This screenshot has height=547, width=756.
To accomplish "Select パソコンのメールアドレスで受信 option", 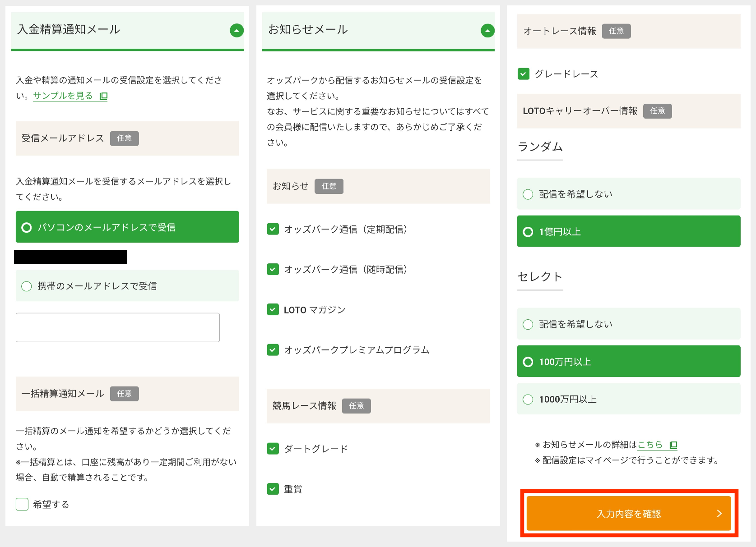I will pyautogui.click(x=127, y=227).
